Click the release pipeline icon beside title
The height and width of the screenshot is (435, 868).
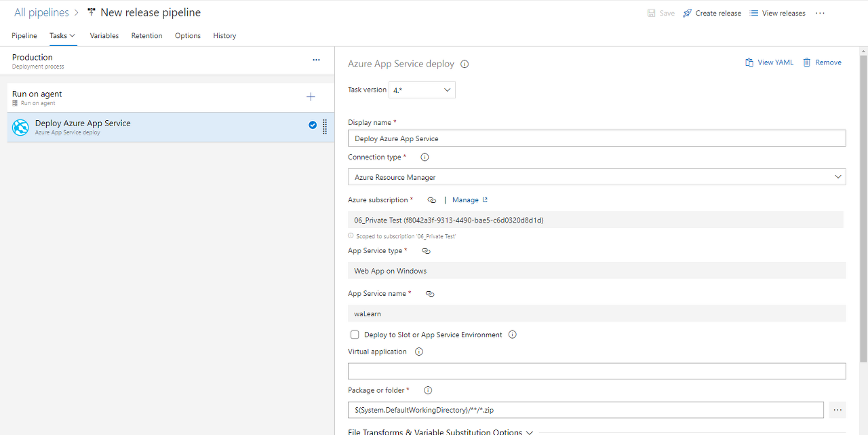tap(92, 12)
